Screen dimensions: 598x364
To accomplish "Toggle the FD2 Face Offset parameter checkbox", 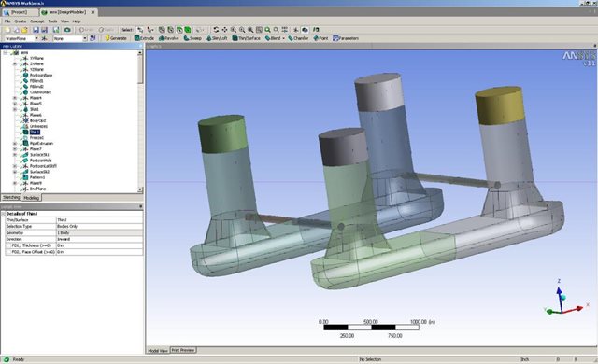I will (8, 252).
